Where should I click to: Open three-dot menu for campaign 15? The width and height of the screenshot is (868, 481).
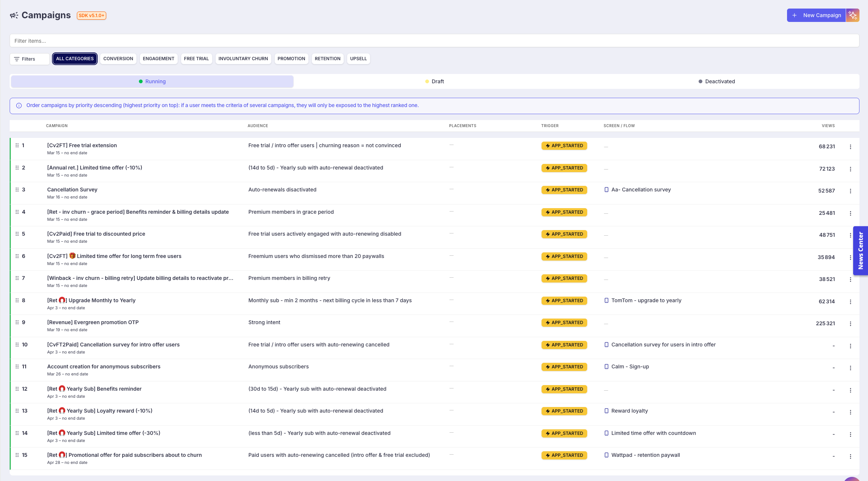(850, 456)
